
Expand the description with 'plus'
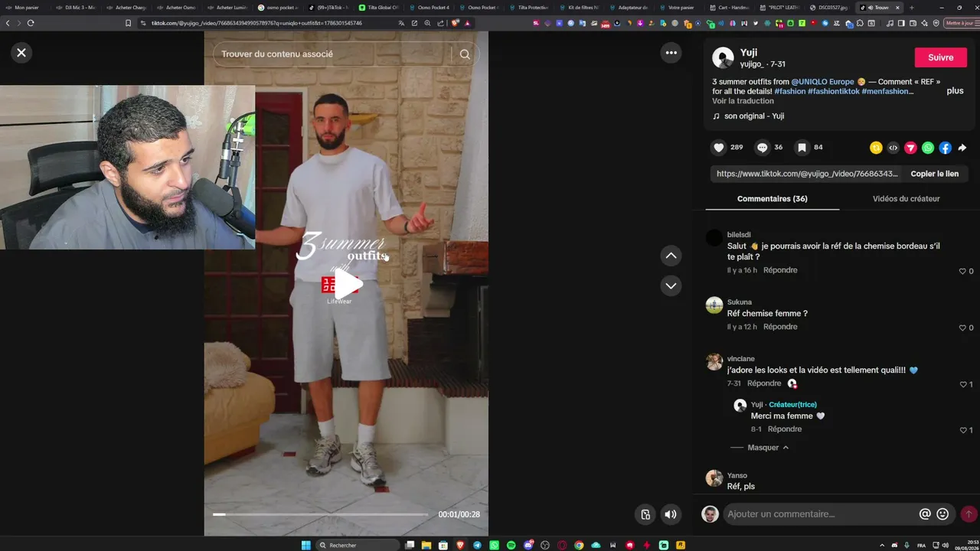tap(955, 90)
